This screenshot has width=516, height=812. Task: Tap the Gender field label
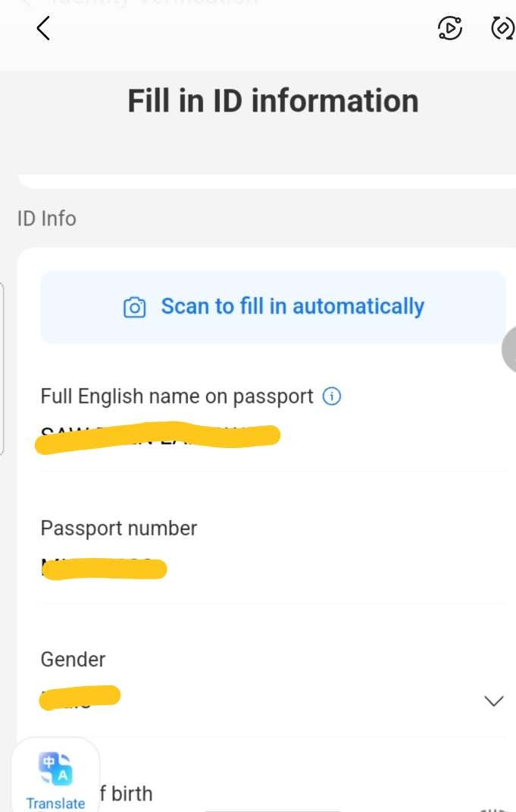click(73, 660)
